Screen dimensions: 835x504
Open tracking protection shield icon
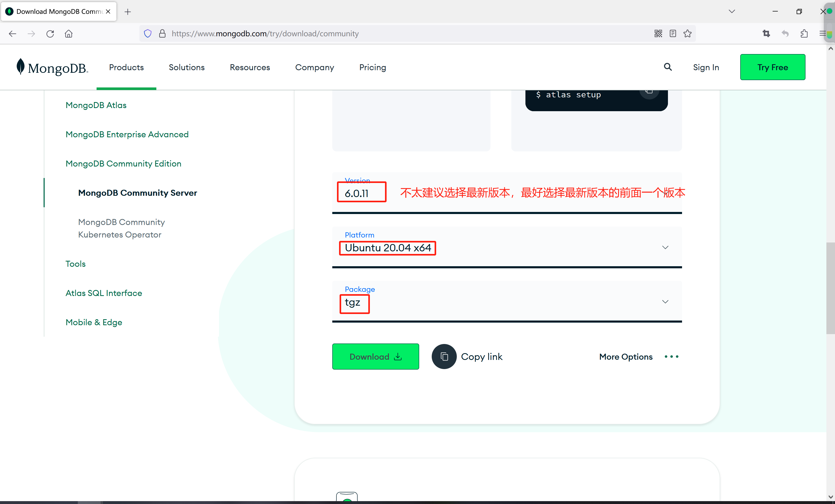pos(148,34)
